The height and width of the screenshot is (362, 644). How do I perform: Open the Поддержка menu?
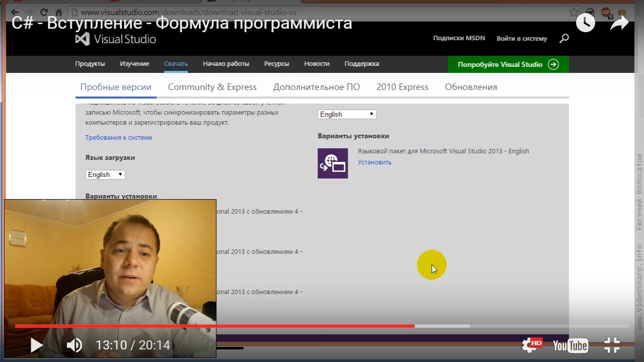(362, 64)
